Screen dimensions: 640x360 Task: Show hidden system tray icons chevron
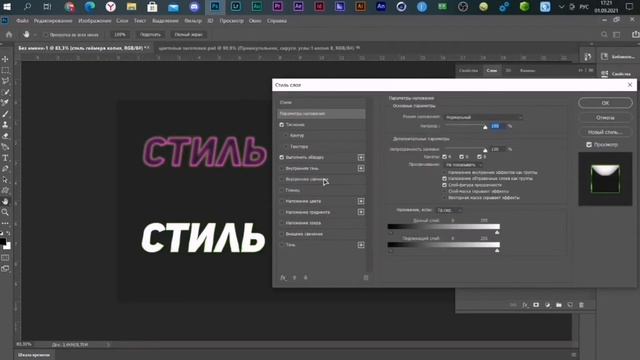coord(561,7)
